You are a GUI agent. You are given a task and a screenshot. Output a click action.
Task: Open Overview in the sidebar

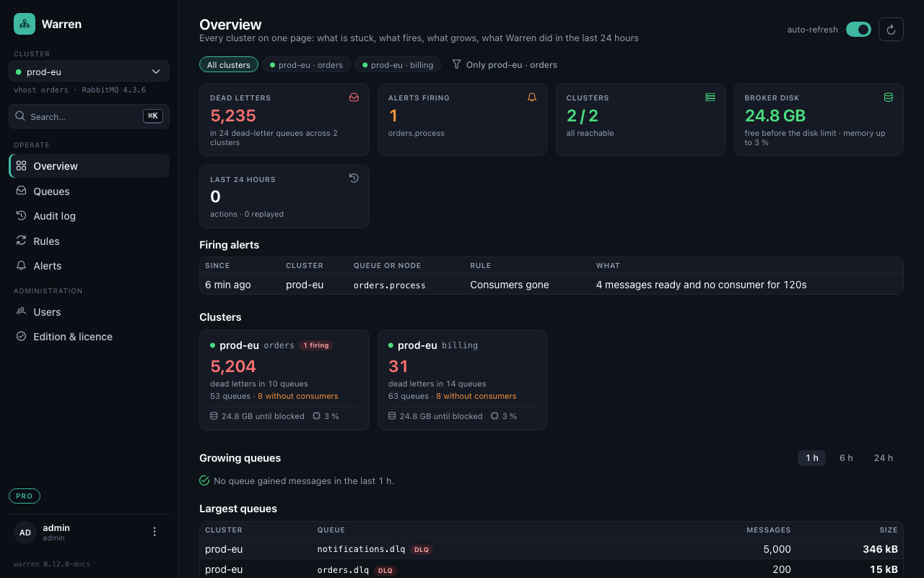89,166
